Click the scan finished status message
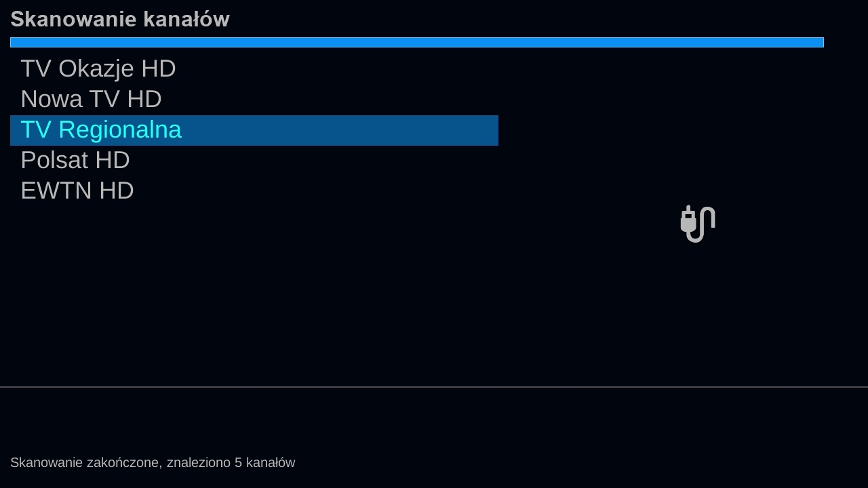868x488 pixels. click(x=153, y=462)
